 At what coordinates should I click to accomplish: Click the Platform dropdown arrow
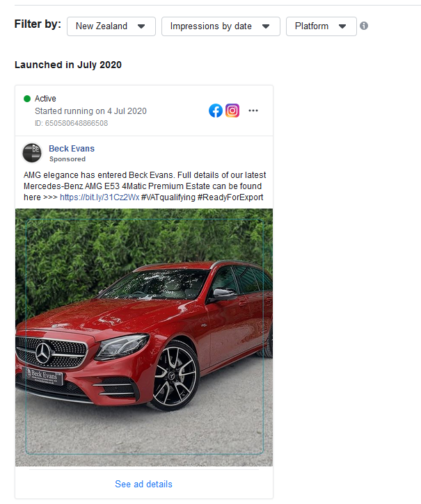[x=342, y=26]
